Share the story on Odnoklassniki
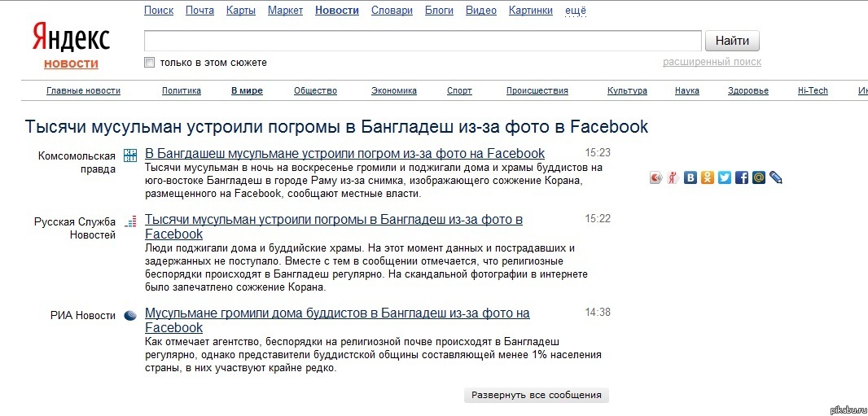Image resolution: width=868 pixels, height=416 pixels. [707, 177]
